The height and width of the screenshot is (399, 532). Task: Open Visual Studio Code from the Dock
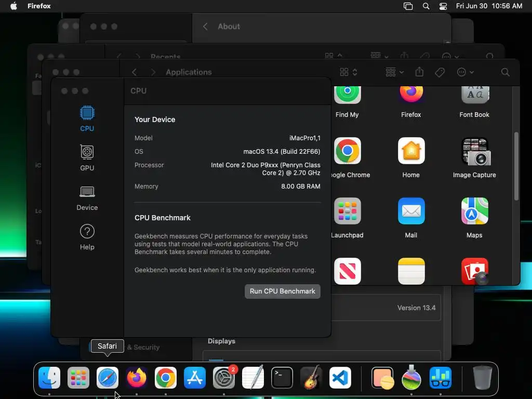pyautogui.click(x=340, y=378)
